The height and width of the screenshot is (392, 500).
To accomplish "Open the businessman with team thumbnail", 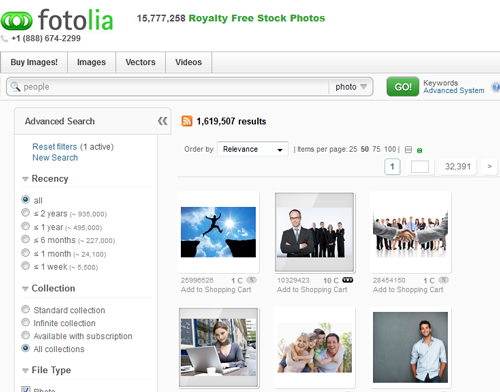I will pos(315,232).
